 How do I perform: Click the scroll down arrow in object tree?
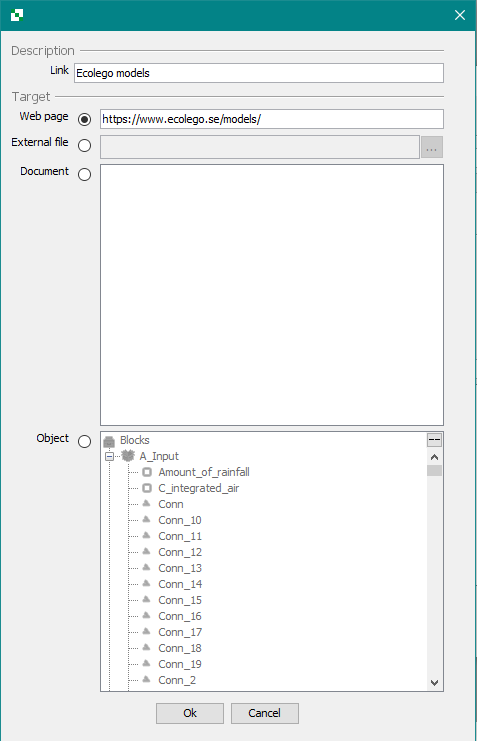tap(434, 683)
